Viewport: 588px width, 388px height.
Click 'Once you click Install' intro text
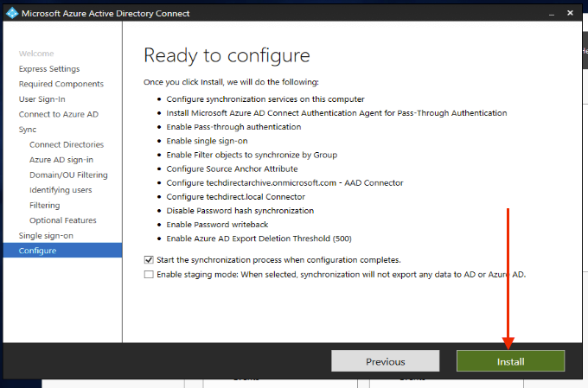point(231,82)
